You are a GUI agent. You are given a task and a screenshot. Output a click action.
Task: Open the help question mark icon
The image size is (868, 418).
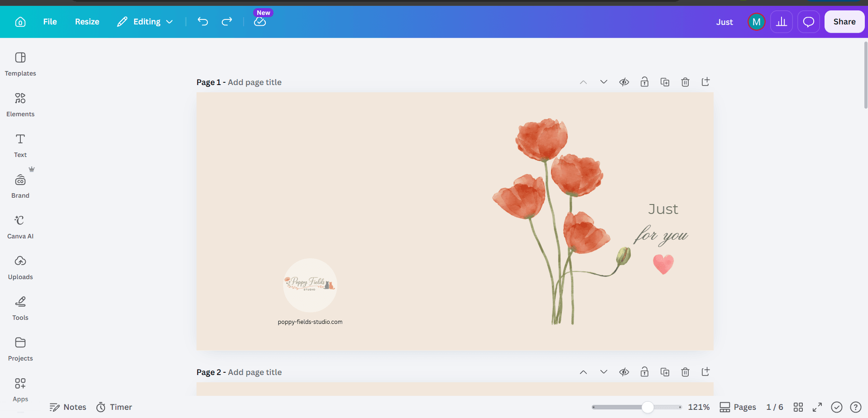(856, 407)
